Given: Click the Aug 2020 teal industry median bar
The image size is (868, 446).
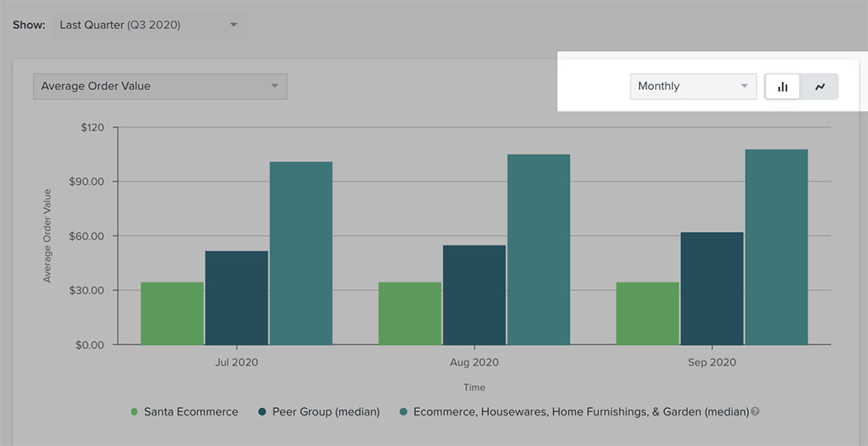Looking at the screenshot, I should (x=539, y=249).
